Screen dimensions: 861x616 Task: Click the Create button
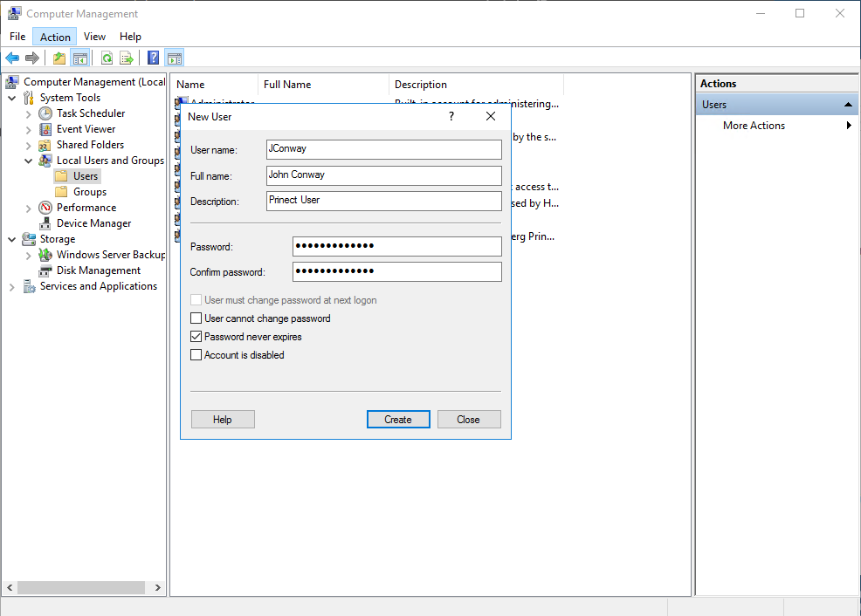(x=398, y=420)
